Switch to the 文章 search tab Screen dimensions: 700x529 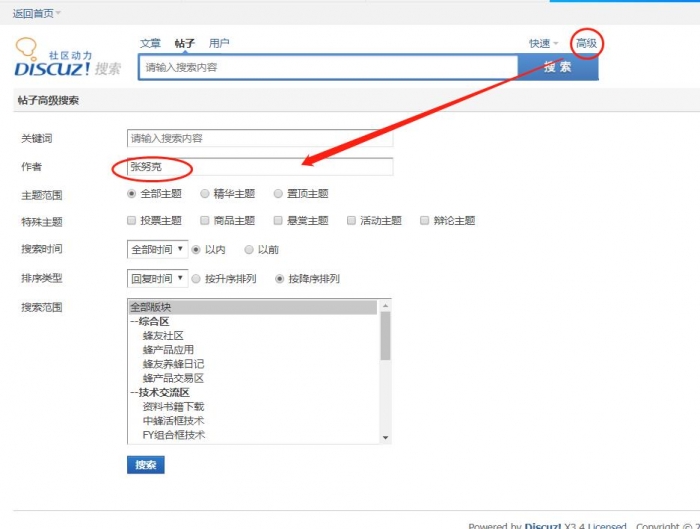coord(150,43)
